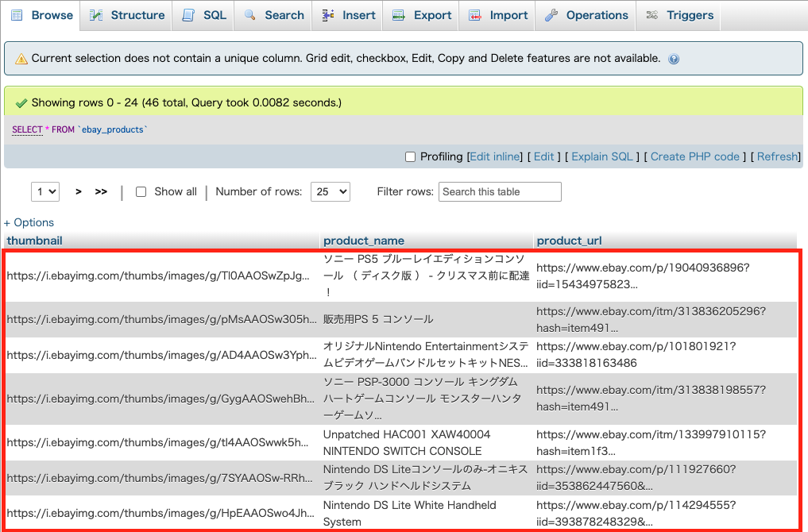The width and height of the screenshot is (808, 532).
Task: Click the Edit query link
Action: point(543,156)
